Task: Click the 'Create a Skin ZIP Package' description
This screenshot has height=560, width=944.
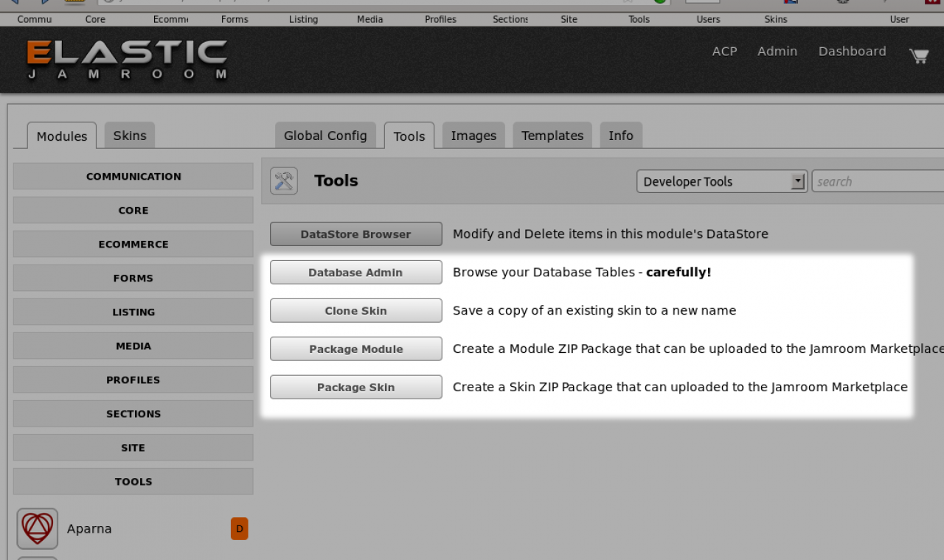Action: [680, 387]
